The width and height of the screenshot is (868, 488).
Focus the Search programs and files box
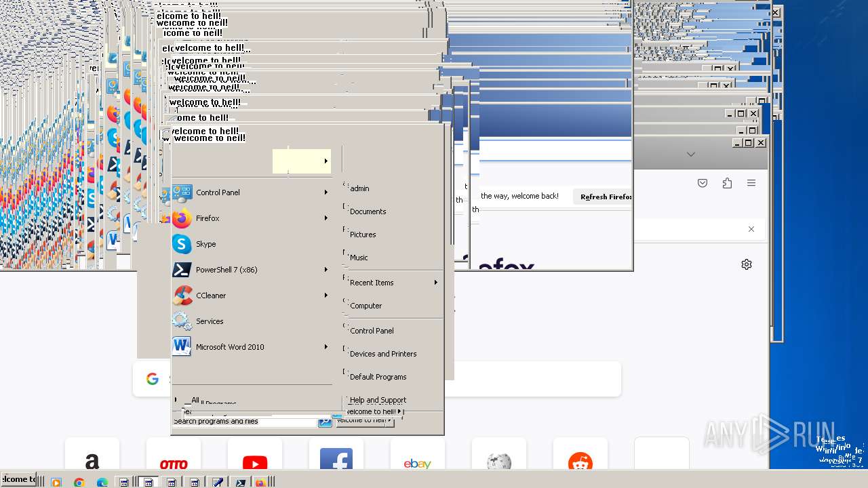(245, 422)
